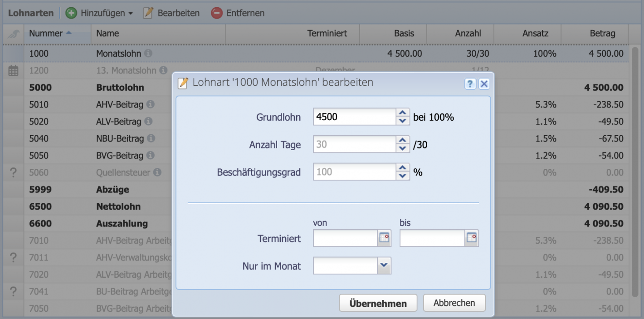Click calendar icon next to 13. Monatslohn row
Viewport: 644px width, 319px height.
pos(13,70)
